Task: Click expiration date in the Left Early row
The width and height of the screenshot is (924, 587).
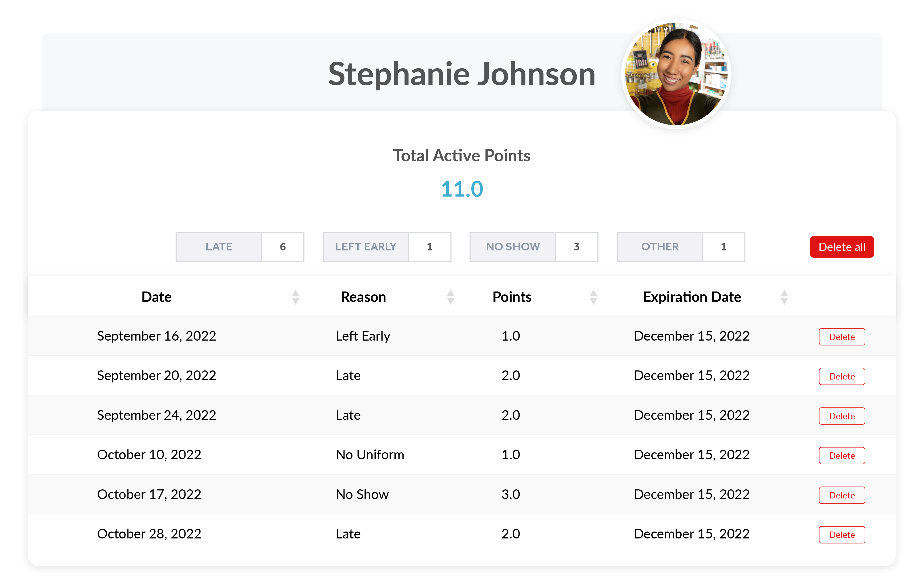Action: click(692, 336)
